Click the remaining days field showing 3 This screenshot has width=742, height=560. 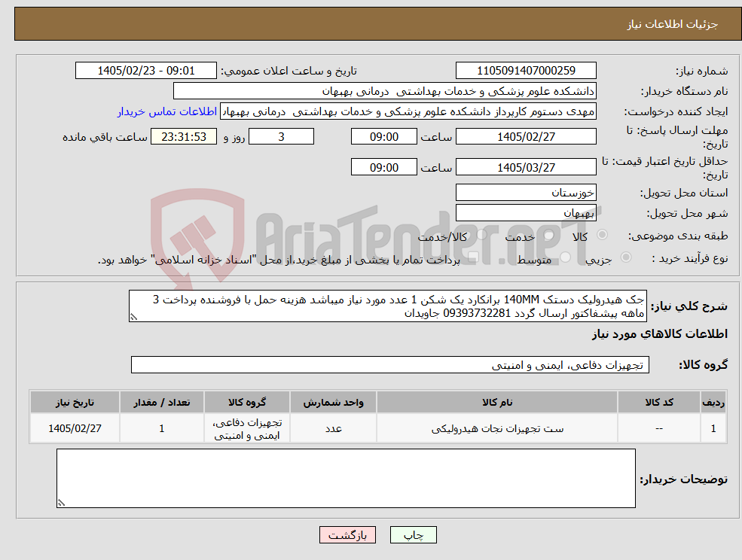281,137
